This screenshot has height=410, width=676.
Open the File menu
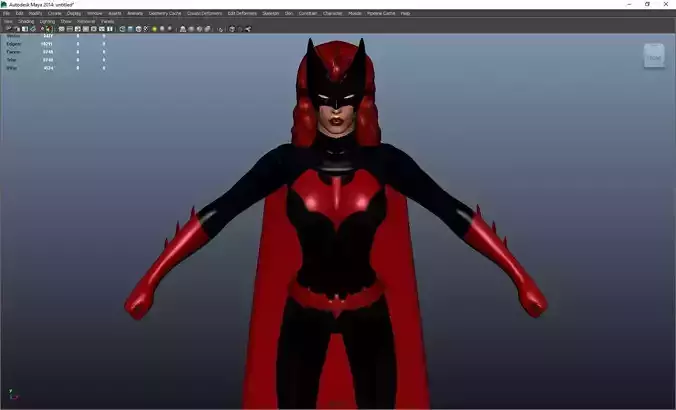[x=6, y=13]
